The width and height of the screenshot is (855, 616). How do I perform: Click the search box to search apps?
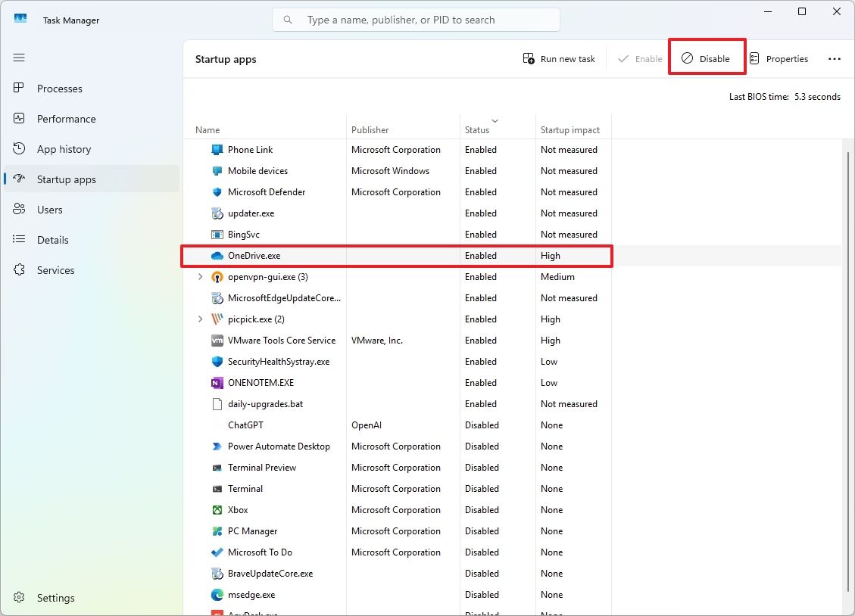[x=416, y=19]
